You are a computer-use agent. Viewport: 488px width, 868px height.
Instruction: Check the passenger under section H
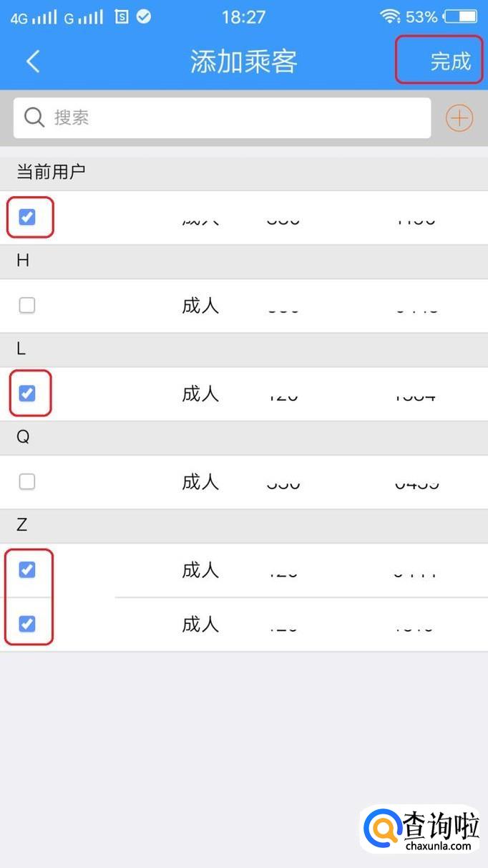click(x=27, y=306)
